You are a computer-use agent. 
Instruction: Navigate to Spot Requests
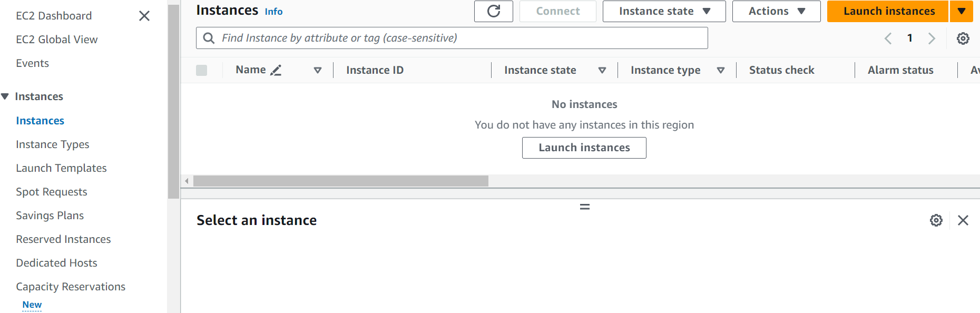point(52,192)
